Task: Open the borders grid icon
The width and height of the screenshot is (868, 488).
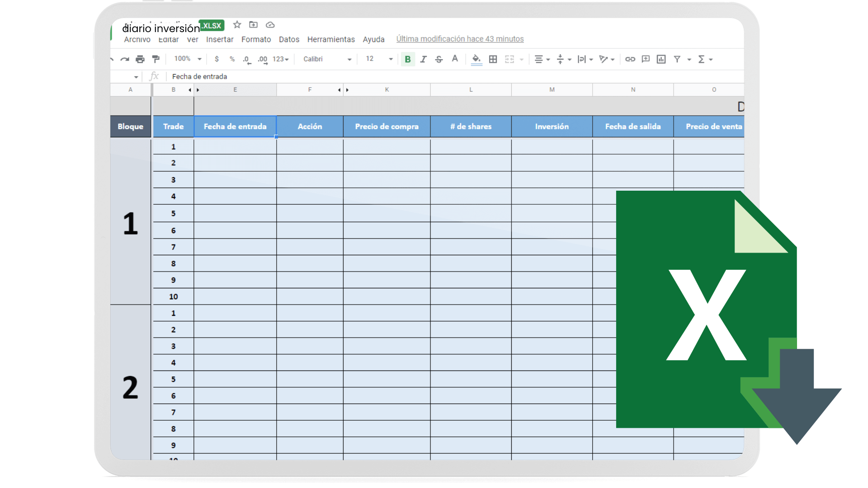Action: 493,59
